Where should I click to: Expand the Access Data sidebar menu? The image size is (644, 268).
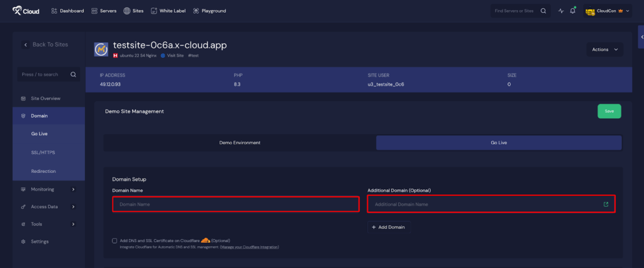tap(48, 206)
